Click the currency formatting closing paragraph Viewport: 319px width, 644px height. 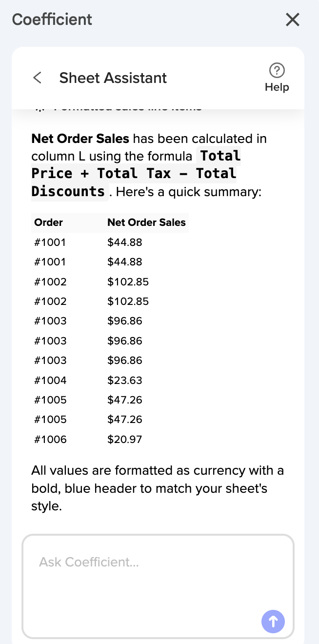(158, 488)
